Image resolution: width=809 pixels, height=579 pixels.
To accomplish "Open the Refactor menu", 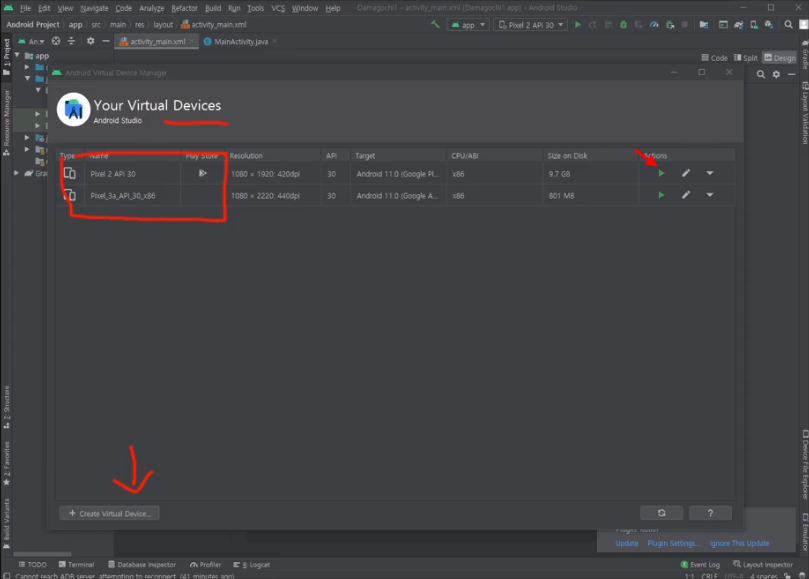I will pos(184,8).
